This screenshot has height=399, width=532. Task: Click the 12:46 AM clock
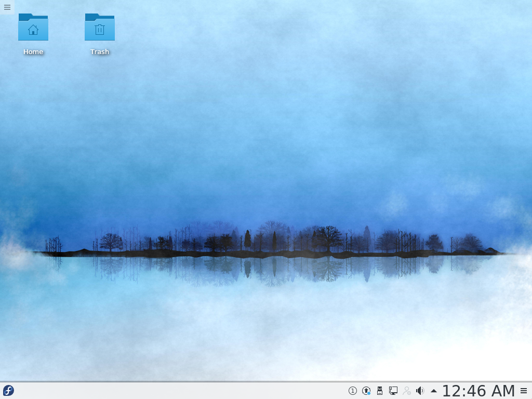click(x=478, y=391)
